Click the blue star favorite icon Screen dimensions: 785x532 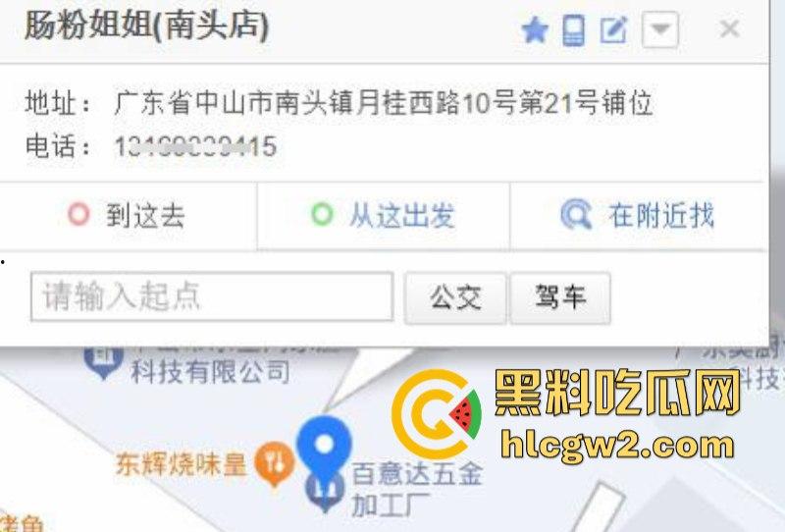click(535, 30)
